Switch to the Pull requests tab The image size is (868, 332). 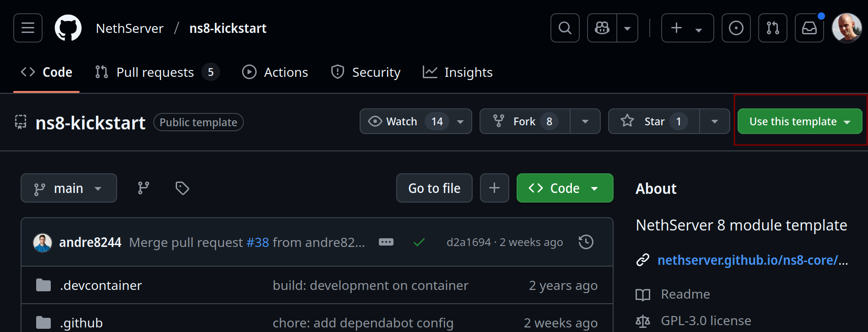(157, 72)
